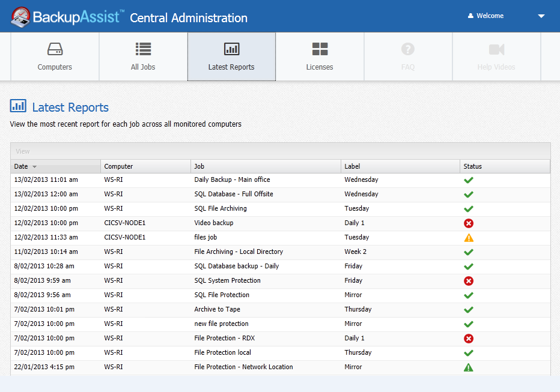The width and height of the screenshot is (560, 392).
Task: Switch to the Latest Reports tab
Action: (231, 56)
